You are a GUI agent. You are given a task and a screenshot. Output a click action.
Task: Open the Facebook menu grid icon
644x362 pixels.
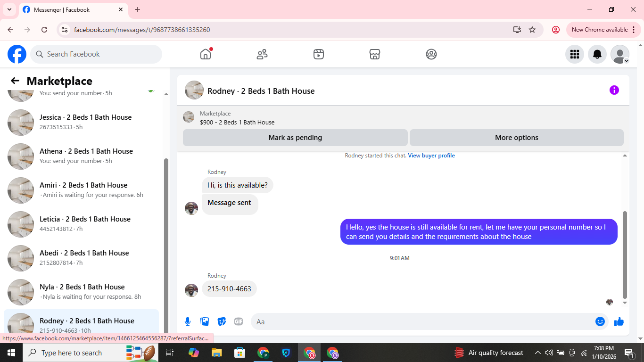575,54
